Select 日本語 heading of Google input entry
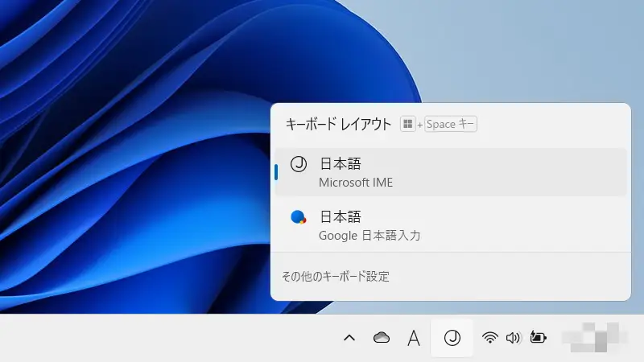The image size is (644, 362). (x=340, y=216)
